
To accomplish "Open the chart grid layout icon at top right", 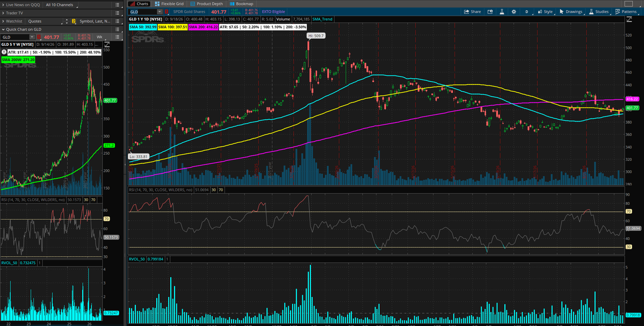I will pos(628,4).
